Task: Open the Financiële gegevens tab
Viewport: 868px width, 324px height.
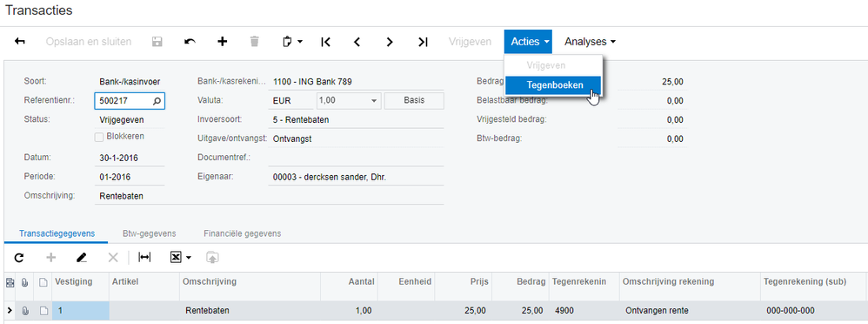Action: [x=242, y=233]
